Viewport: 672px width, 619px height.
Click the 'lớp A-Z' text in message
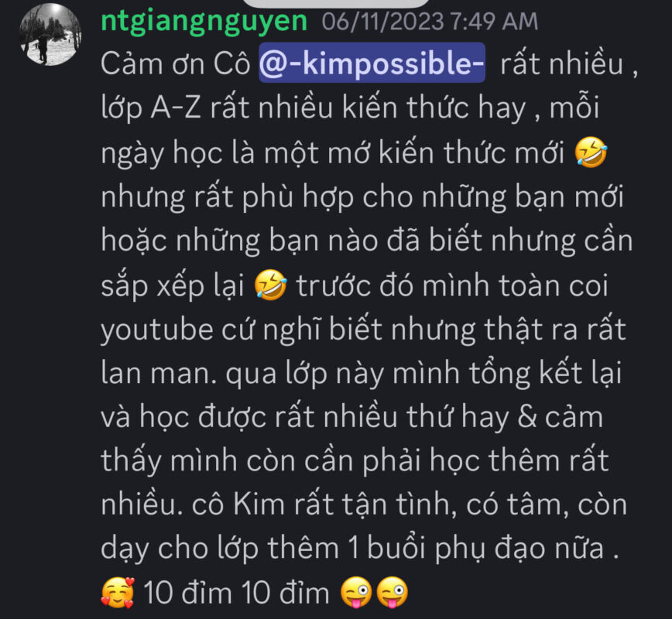(x=151, y=108)
